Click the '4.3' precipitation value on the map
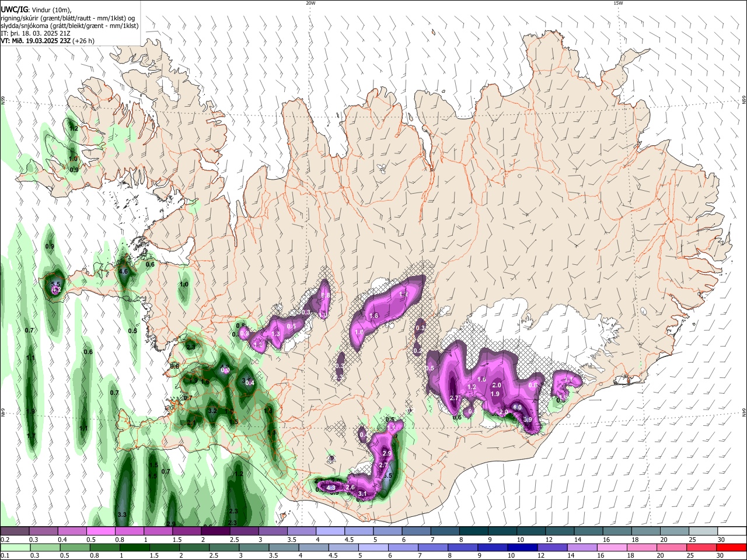The width and height of the screenshot is (747, 560). click(331, 488)
